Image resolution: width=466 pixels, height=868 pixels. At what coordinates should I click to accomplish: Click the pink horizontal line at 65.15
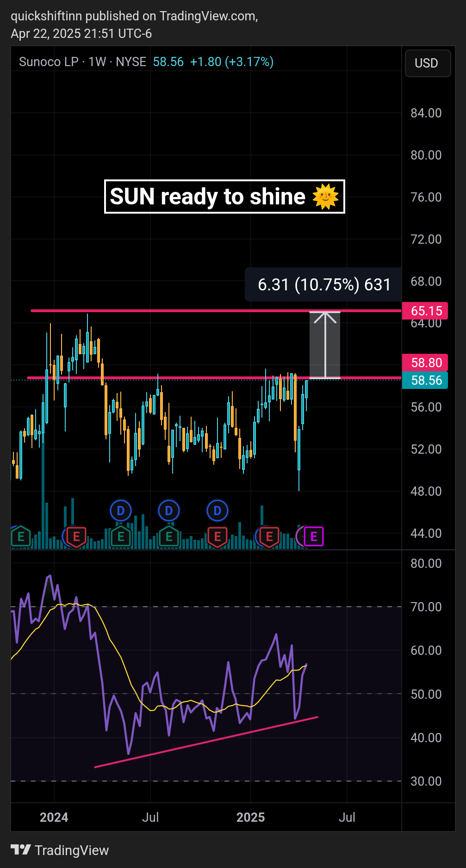tap(216, 311)
